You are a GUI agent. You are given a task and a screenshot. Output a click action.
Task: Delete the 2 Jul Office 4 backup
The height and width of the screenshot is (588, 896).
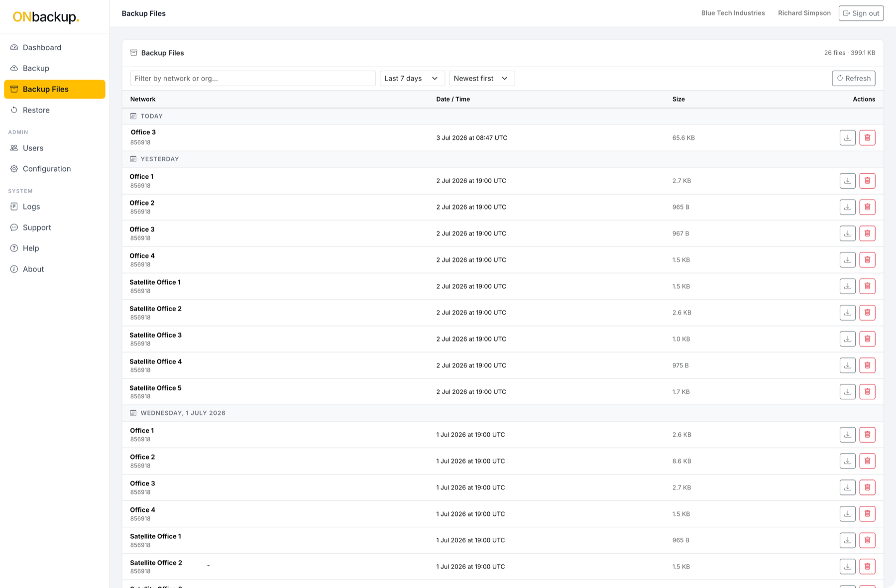867,260
